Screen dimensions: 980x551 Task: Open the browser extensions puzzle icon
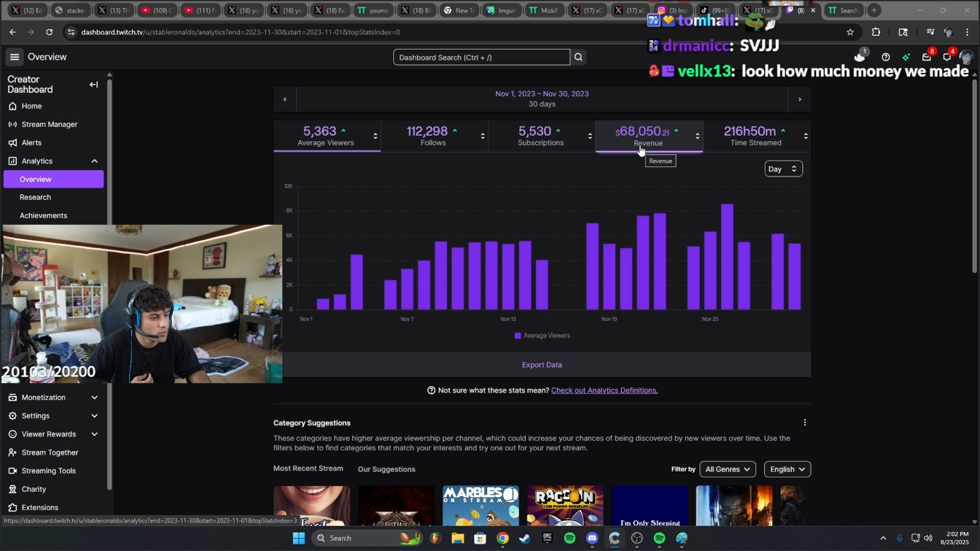[x=876, y=32]
